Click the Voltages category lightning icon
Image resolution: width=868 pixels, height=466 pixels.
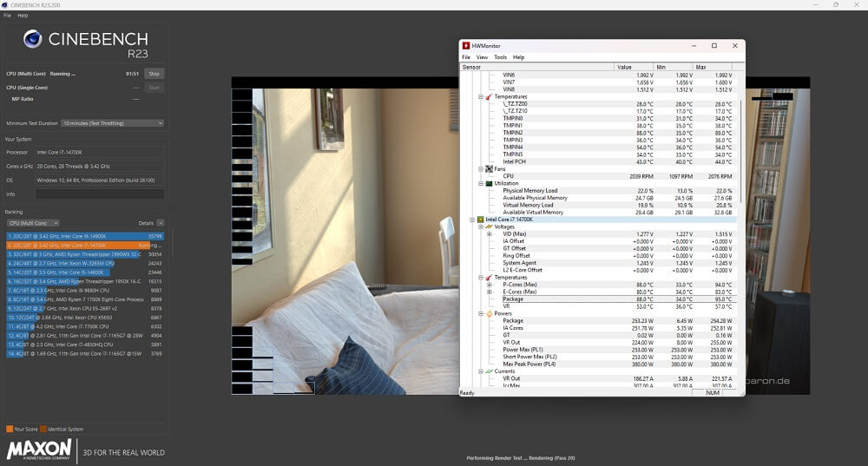tap(489, 226)
